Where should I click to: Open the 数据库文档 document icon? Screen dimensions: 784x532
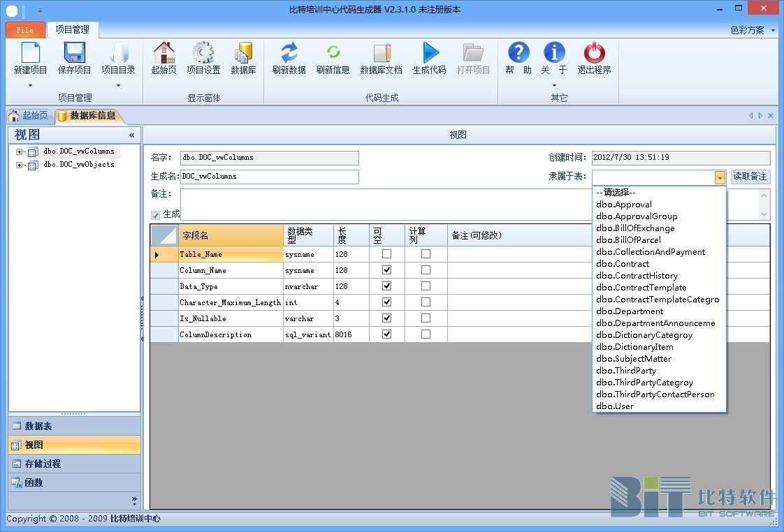381,53
